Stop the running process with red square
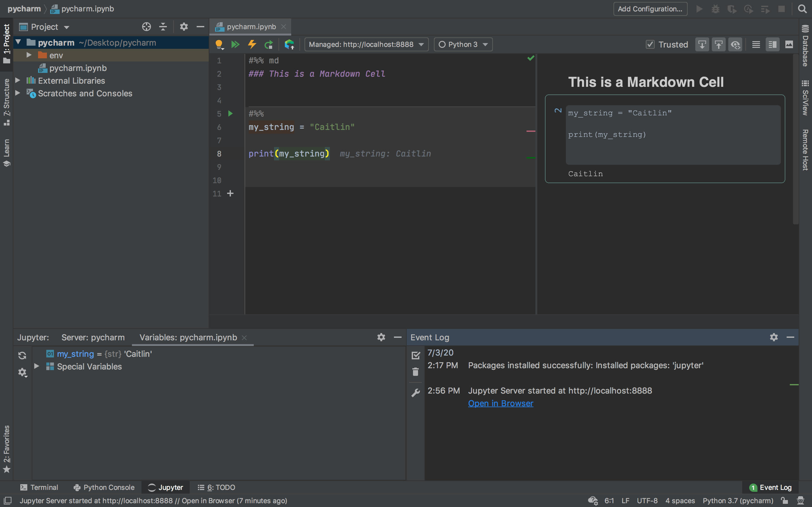This screenshot has width=812, height=507. 782,9
